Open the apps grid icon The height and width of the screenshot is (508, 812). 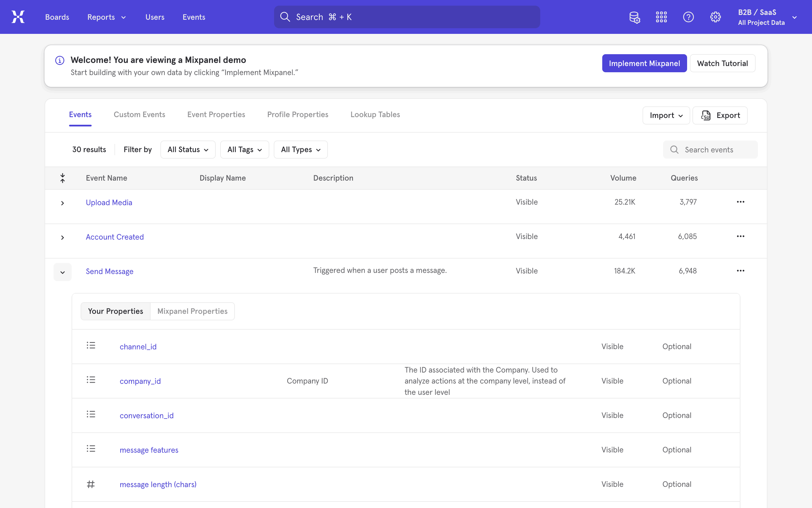661,17
